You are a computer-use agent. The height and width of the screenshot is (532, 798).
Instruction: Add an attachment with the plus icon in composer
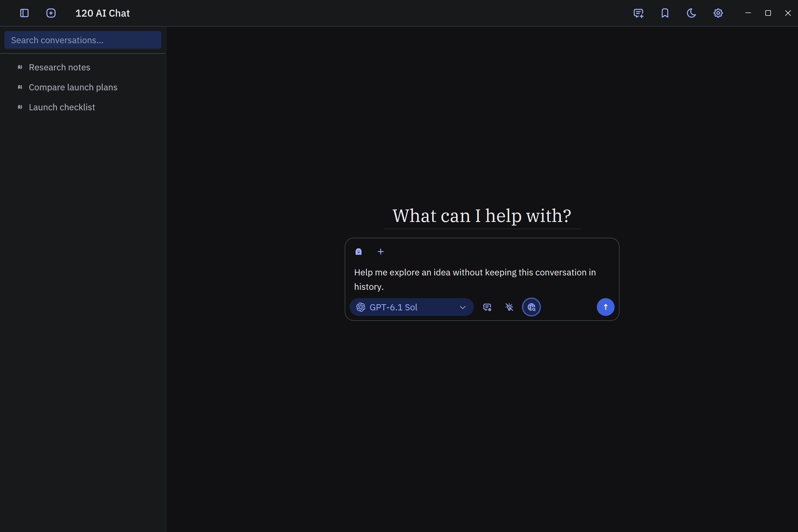(381, 251)
